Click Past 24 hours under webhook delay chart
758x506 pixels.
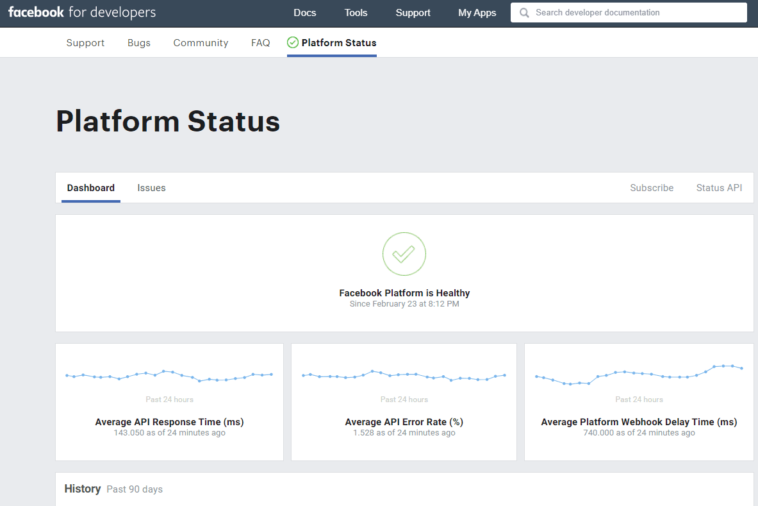[x=639, y=399]
